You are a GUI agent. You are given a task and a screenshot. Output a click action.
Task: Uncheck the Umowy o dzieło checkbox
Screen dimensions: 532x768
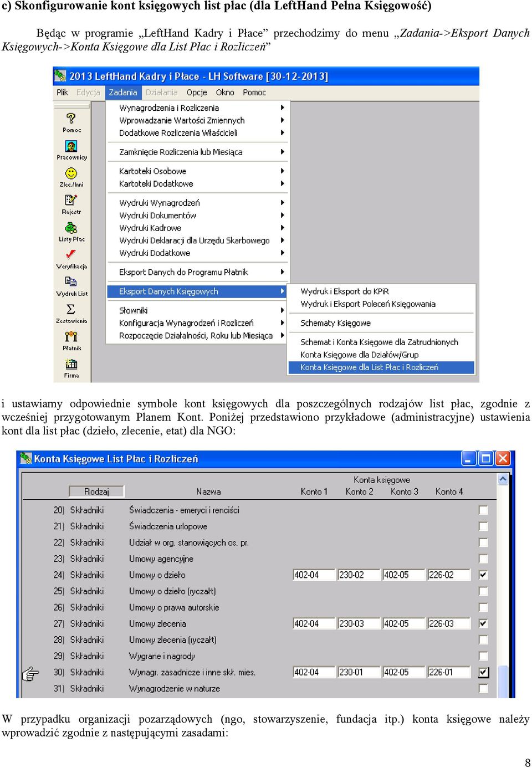coord(484,575)
